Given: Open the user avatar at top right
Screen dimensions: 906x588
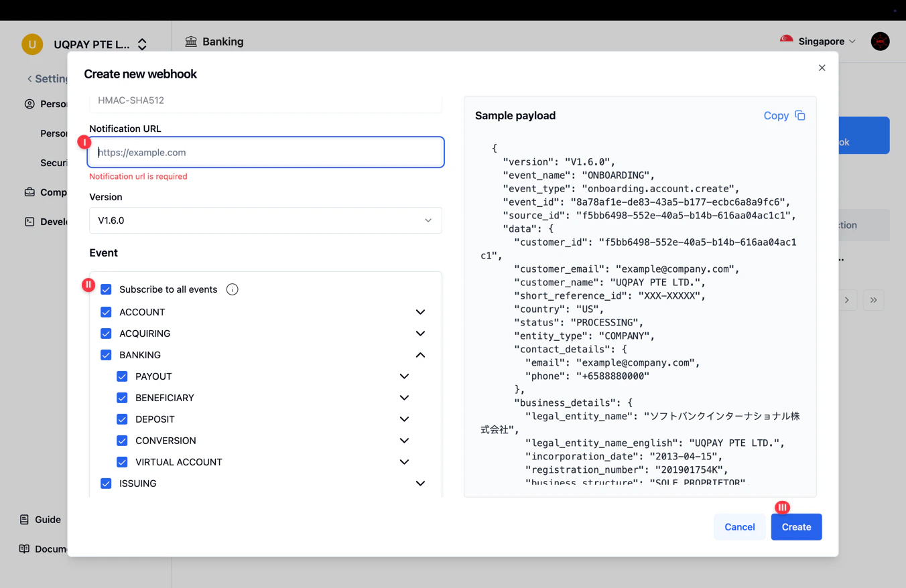Looking at the screenshot, I should (880, 41).
